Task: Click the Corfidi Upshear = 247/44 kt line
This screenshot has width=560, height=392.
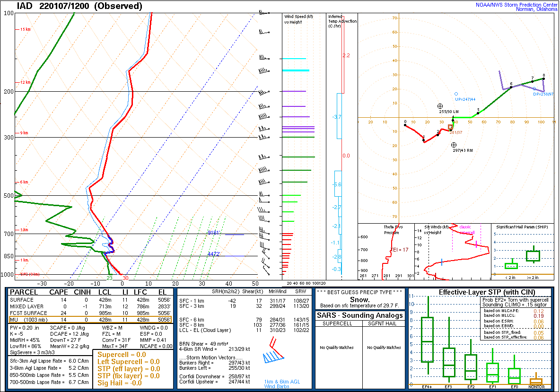Action: point(215,382)
